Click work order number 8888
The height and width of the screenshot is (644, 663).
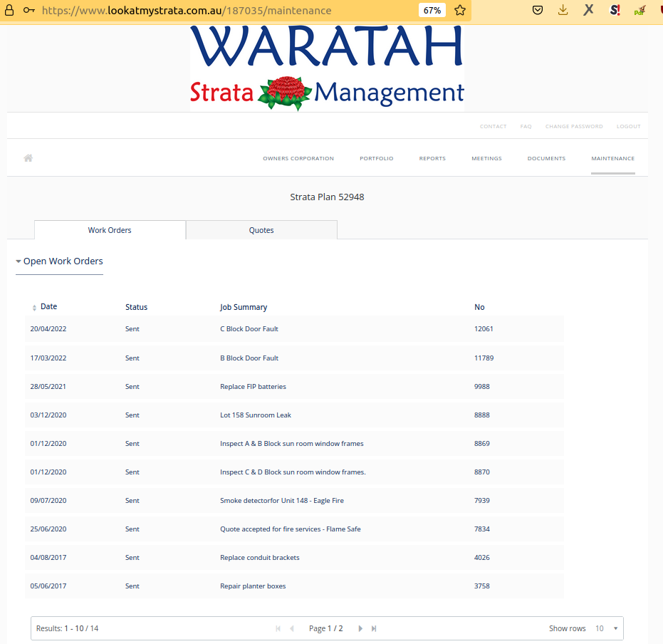tap(481, 415)
